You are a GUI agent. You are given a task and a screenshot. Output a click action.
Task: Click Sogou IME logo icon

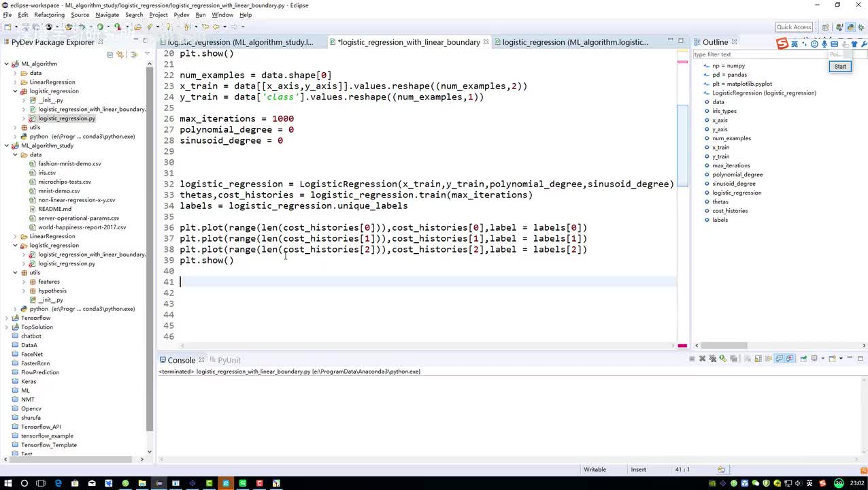tap(782, 44)
